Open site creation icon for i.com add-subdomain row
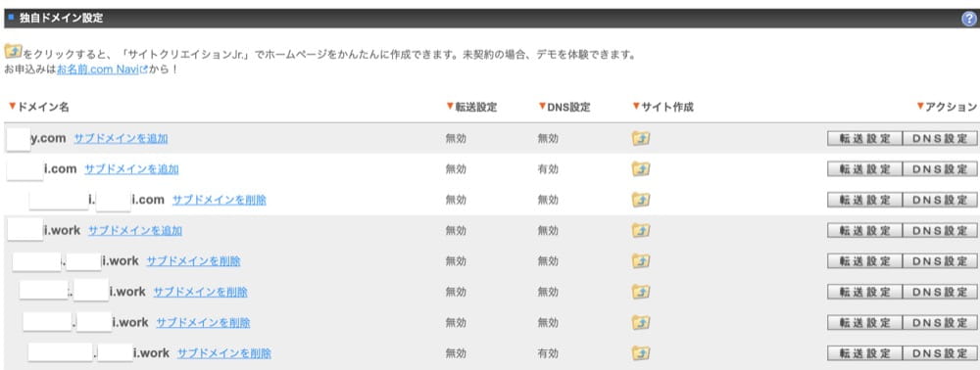 pyautogui.click(x=641, y=169)
